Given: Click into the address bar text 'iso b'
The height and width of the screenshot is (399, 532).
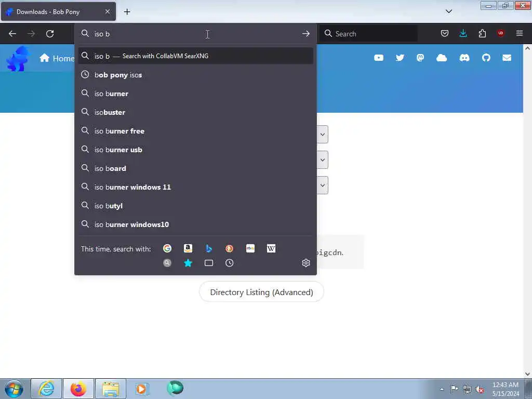Looking at the screenshot, I should tap(102, 34).
